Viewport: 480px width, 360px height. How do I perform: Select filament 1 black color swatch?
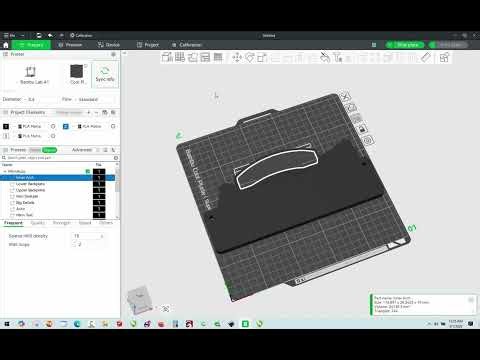[6, 126]
